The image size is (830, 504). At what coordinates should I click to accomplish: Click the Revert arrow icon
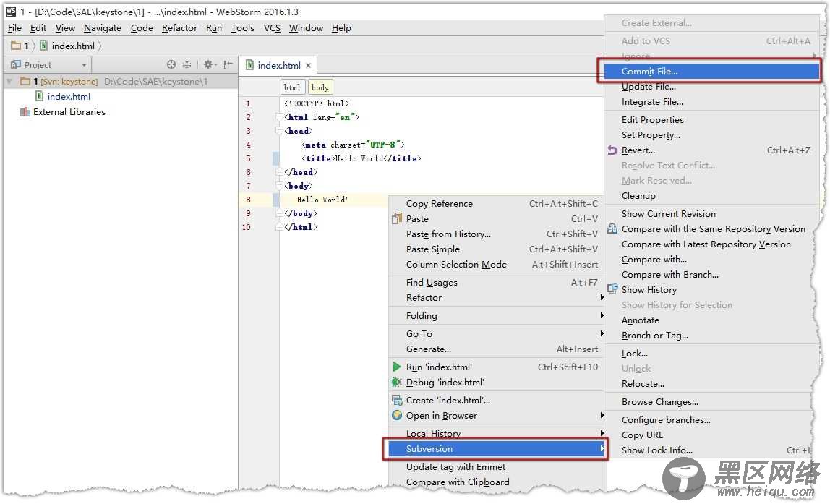tap(612, 150)
